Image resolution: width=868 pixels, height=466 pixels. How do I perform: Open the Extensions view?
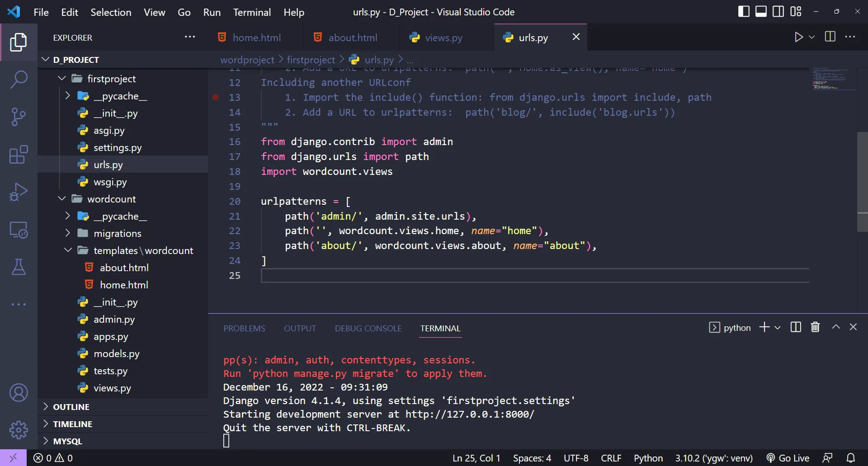coord(19,155)
